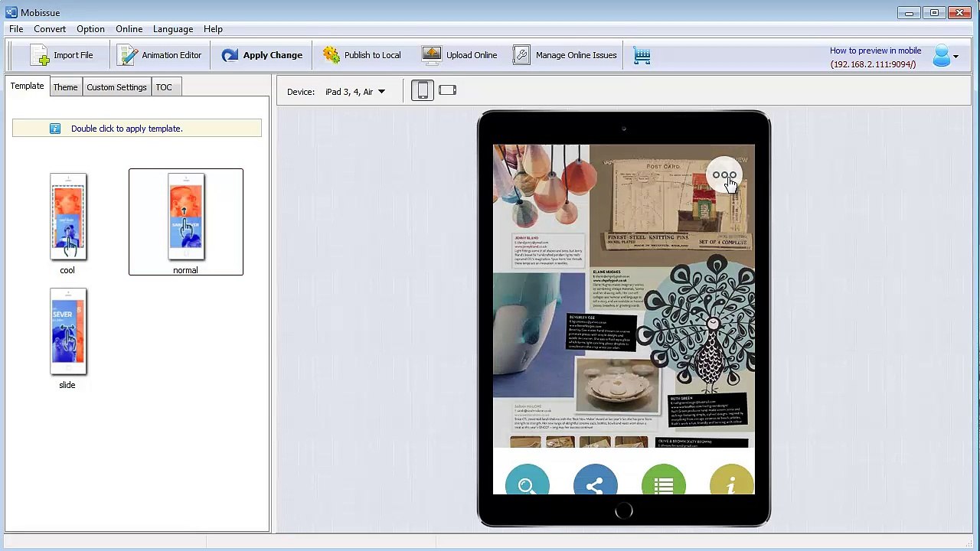
Task: Click the 'Double click to apply template.' hint text
Action: 126,129
